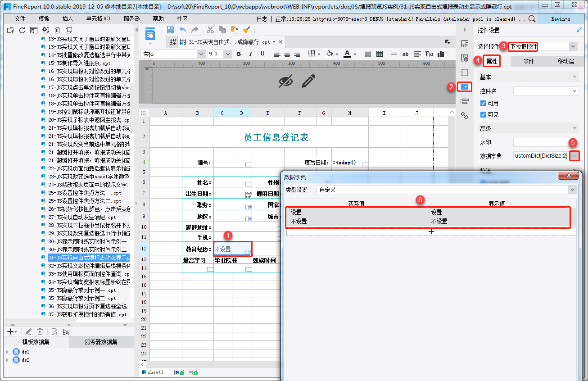
Task: Apply bold formatting
Action: [239, 54]
